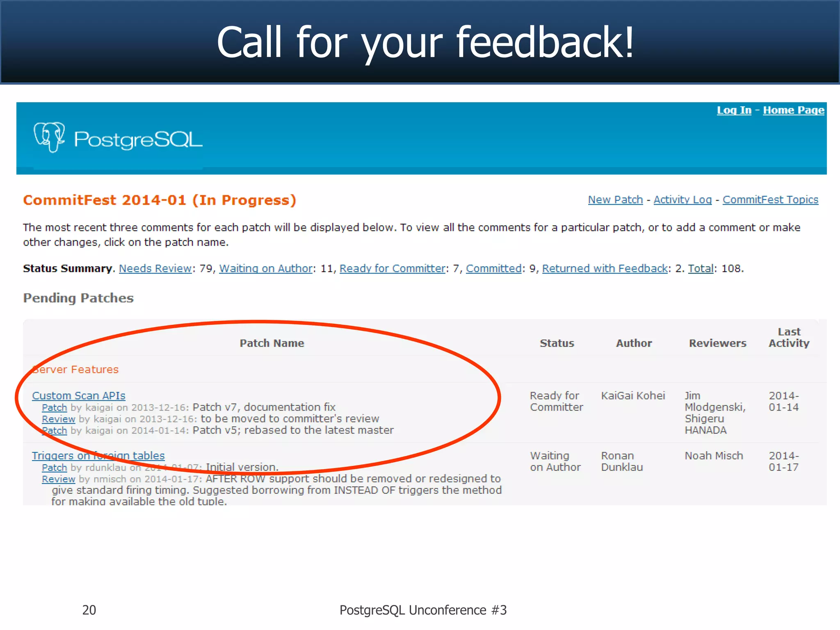Click author 'KaiGai Kohei' cell
Screen dimensions: 840x630
click(x=633, y=396)
